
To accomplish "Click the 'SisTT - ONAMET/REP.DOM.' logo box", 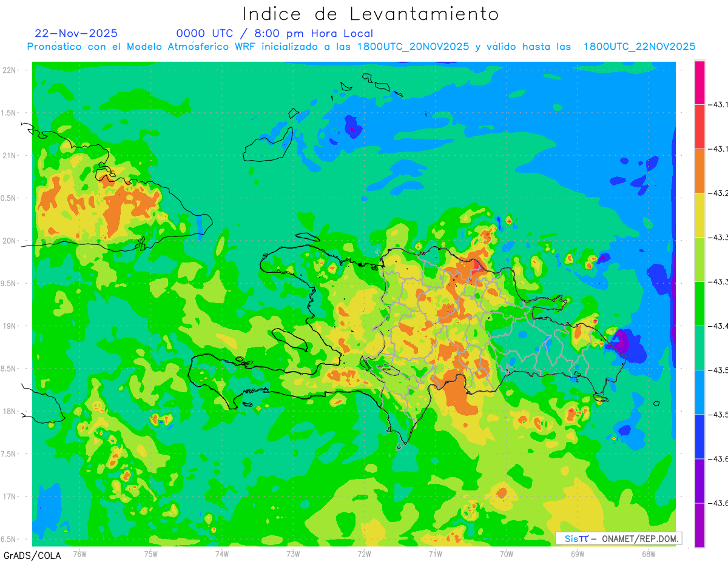I will click(619, 538).
